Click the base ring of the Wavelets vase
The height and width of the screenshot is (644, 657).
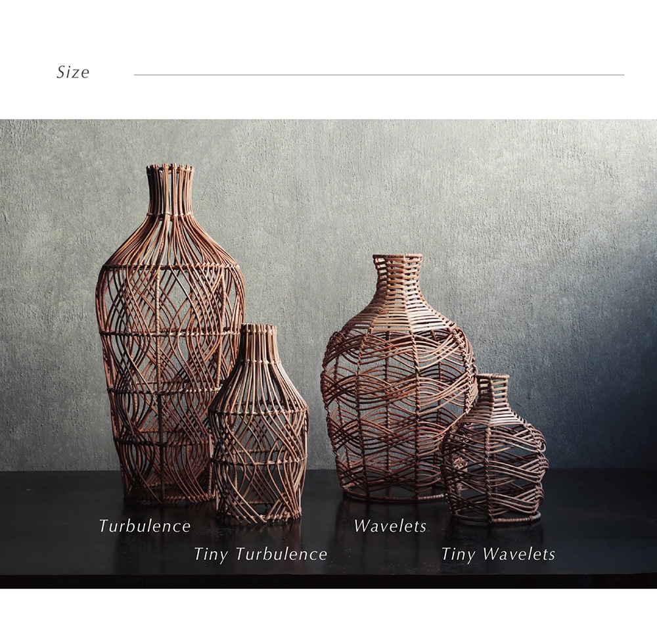click(394, 494)
